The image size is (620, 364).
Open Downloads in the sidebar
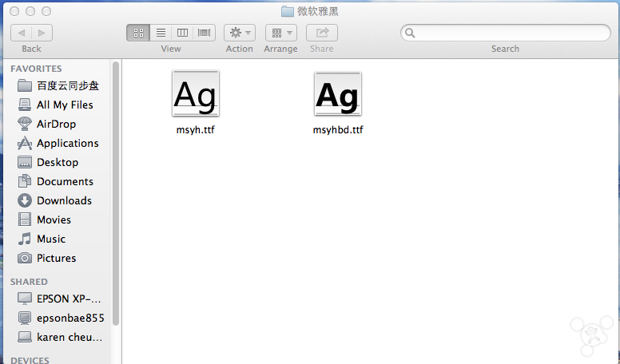click(x=54, y=200)
